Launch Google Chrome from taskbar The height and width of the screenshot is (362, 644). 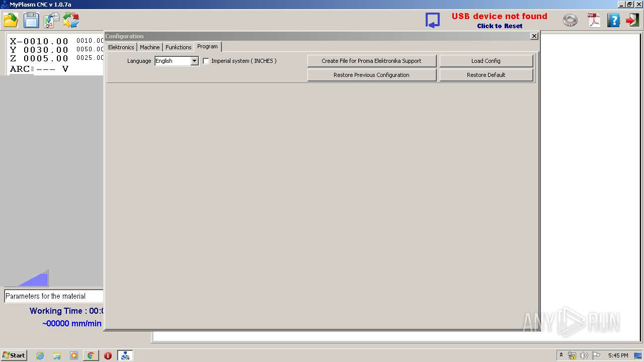coord(91,355)
